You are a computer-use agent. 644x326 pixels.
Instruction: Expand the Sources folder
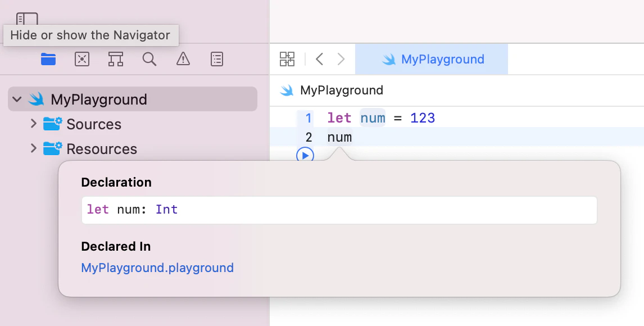[34, 123]
